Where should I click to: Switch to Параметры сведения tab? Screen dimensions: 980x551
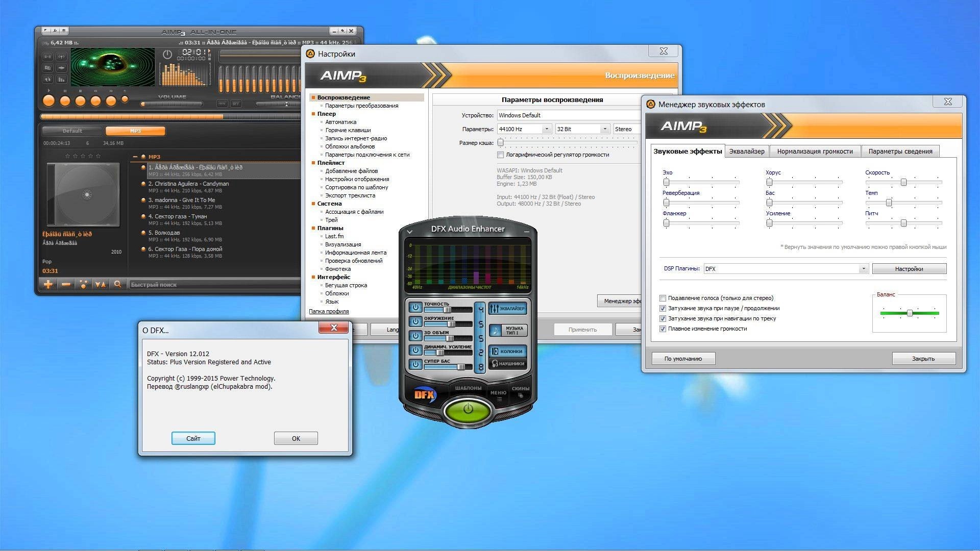coord(900,151)
